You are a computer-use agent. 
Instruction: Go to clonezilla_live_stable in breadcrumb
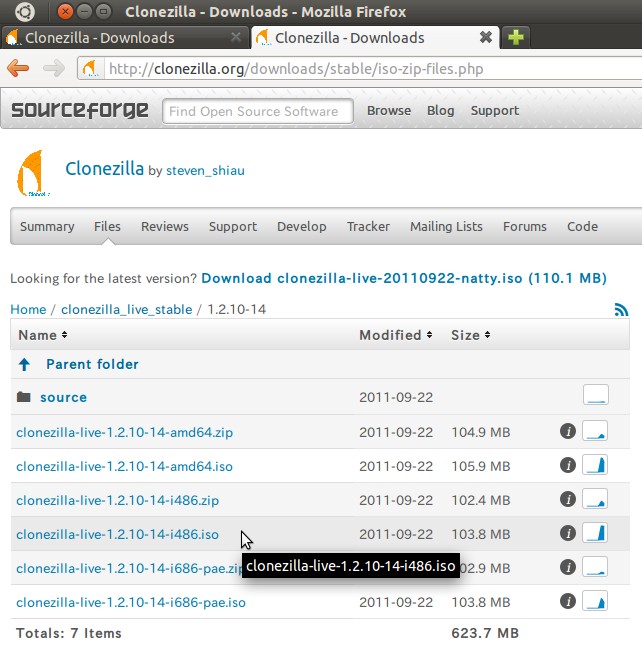coord(127,309)
